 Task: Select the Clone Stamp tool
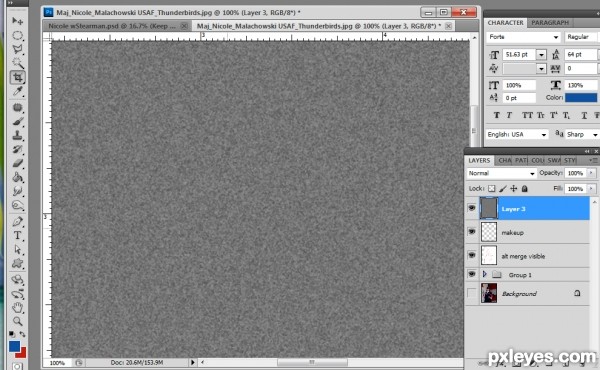17,135
